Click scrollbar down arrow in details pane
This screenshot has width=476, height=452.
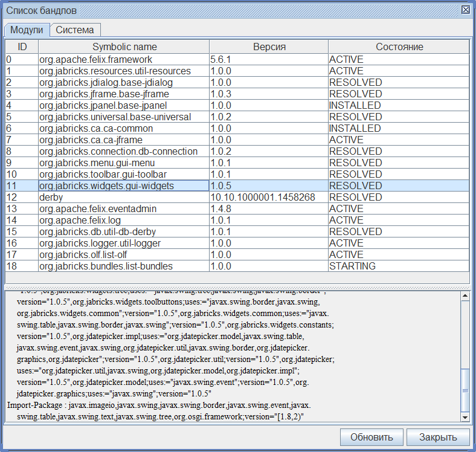coord(465,418)
